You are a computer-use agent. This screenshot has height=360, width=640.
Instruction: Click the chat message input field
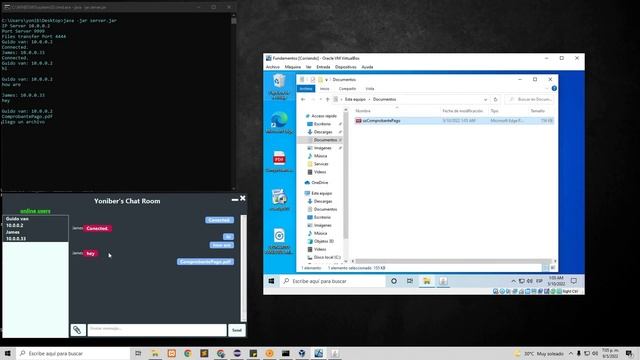(x=157, y=330)
